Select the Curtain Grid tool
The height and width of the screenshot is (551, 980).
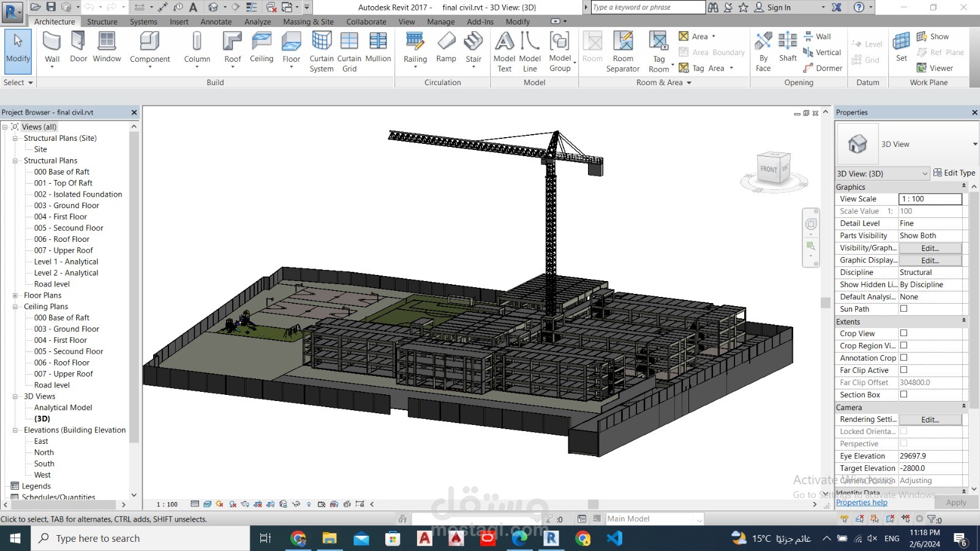pos(349,51)
